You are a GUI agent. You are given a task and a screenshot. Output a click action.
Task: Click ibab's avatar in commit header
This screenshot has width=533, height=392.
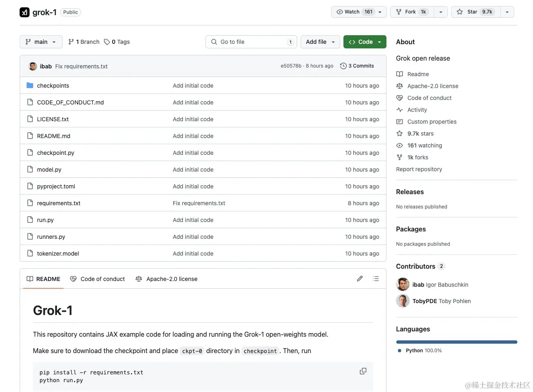tap(33, 66)
